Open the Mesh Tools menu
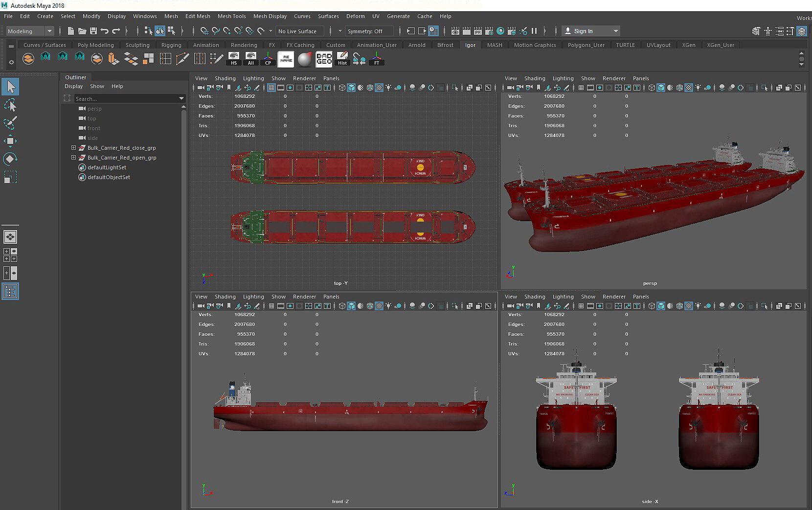 pyautogui.click(x=231, y=16)
